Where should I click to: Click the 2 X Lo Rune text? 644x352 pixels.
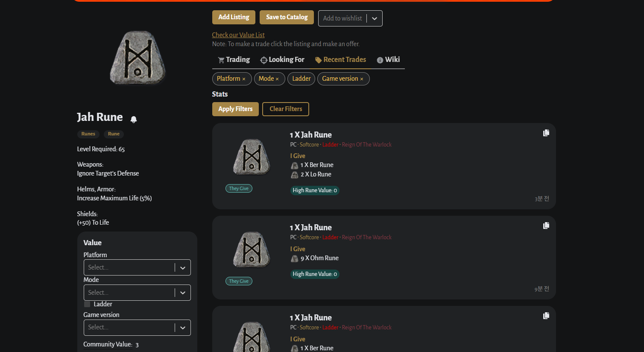pyautogui.click(x=316, y=174)
